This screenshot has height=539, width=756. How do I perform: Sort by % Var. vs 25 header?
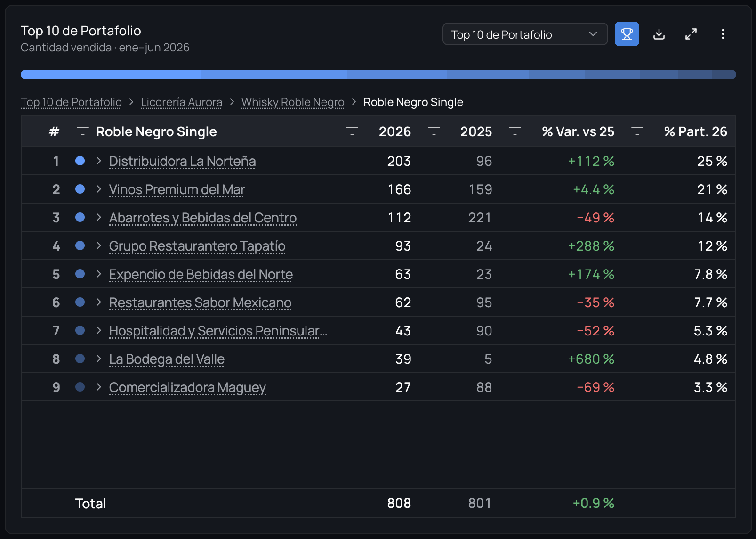click(x=578, y=131)
